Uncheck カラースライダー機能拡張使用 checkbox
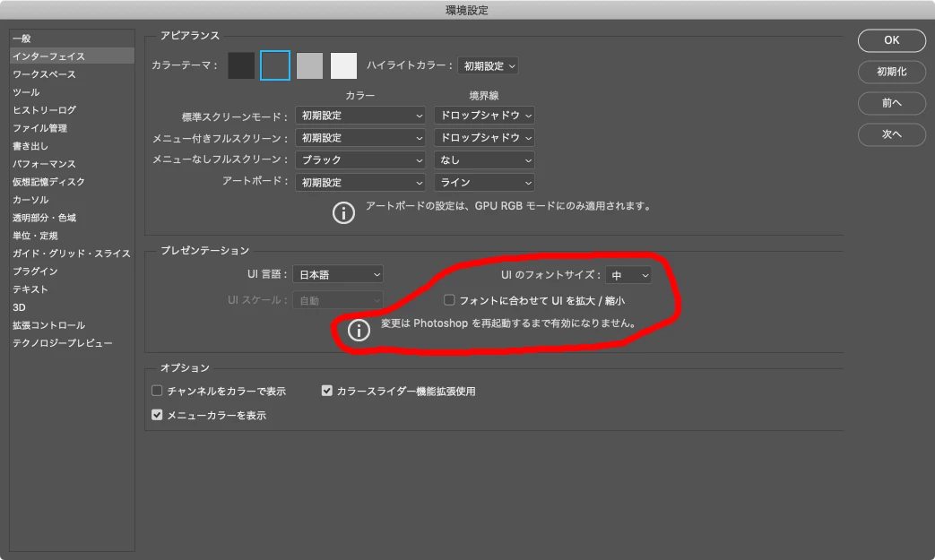935x560 pixels. pos(327,391)
